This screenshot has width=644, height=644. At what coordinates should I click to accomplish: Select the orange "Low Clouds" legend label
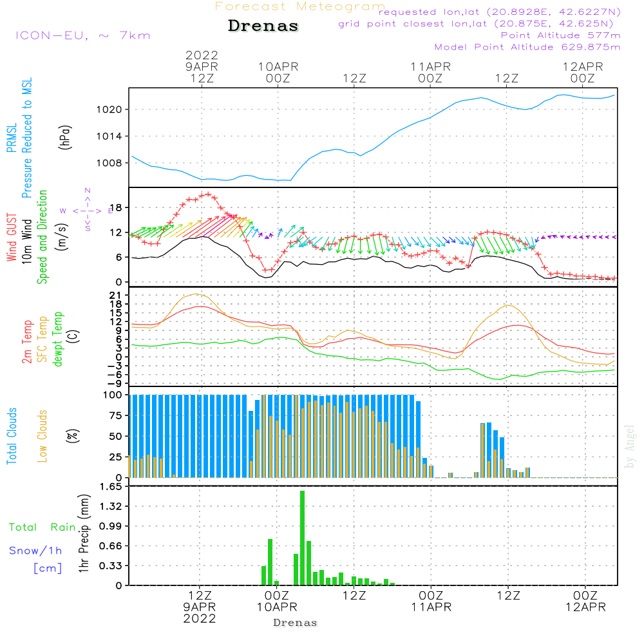42,436
